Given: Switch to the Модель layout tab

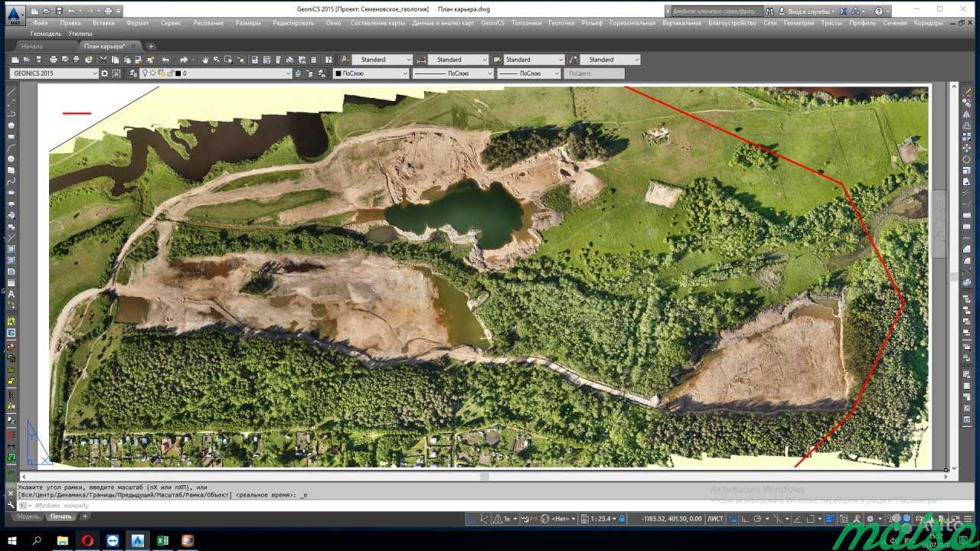Looking at the screenshot, I should (x=28, y=517).
